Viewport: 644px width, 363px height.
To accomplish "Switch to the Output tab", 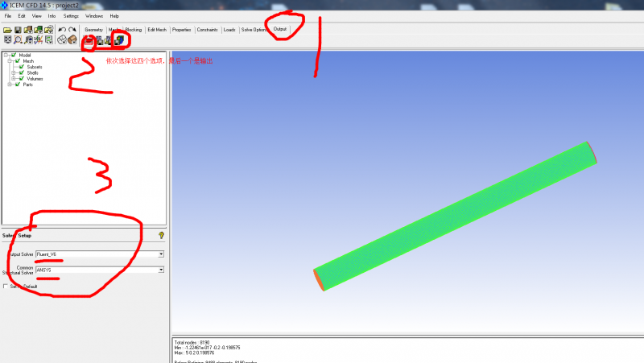I will click(x=279, y=29).
